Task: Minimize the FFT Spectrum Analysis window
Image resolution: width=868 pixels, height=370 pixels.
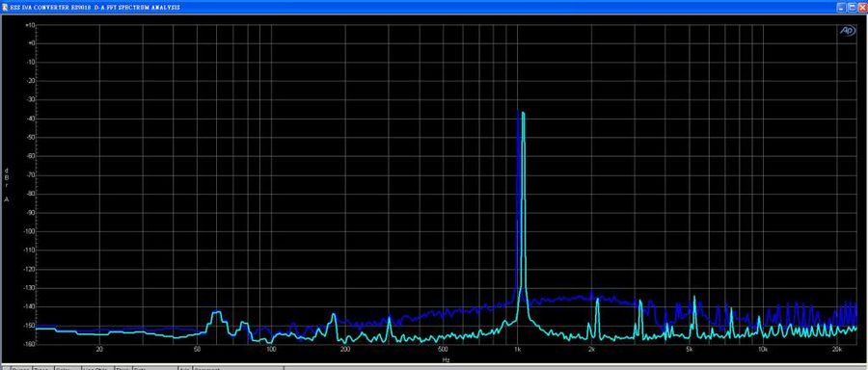Action: [841, 7]
